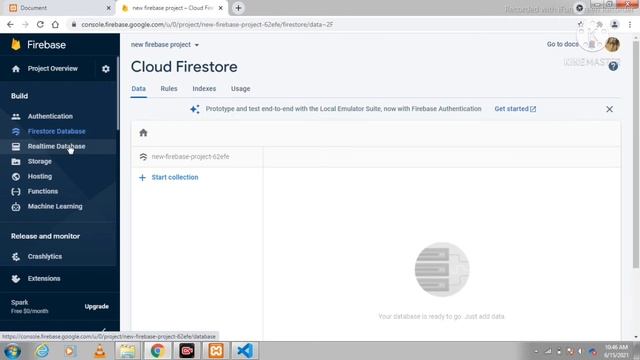The width and height of the screenshot is (640, 360).
Task: Click the Firestore Database icon
Action: 16,131
